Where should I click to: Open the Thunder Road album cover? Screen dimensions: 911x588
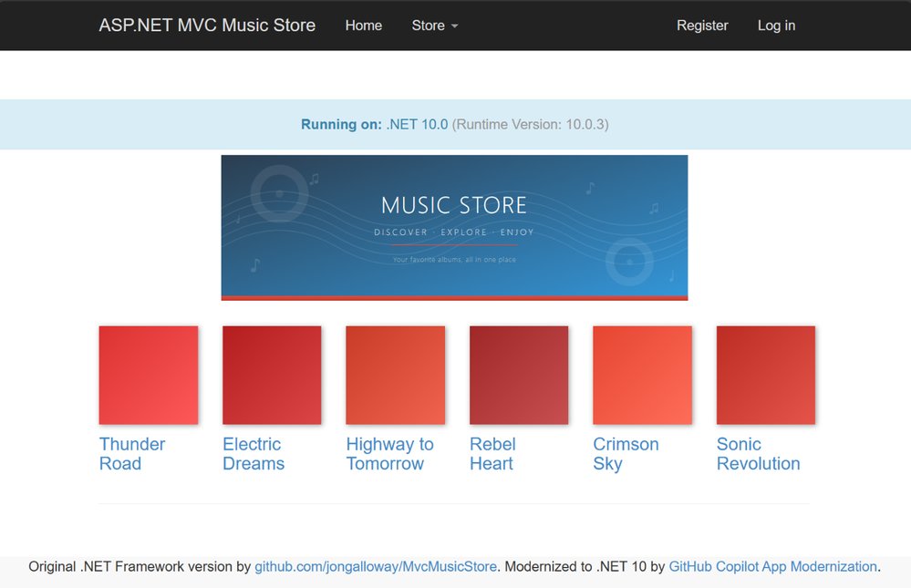(149, 375)
